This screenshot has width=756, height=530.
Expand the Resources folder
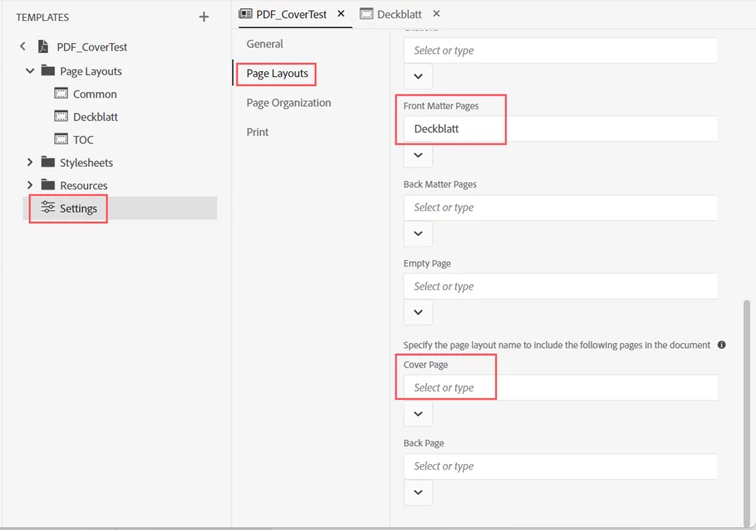(30, 185)
